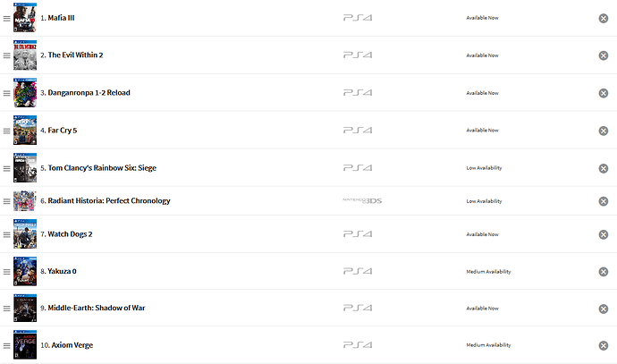Open the Far Cry 5 game page
Viewport: 617px width, 364px height.
click(x=64, y=131)
